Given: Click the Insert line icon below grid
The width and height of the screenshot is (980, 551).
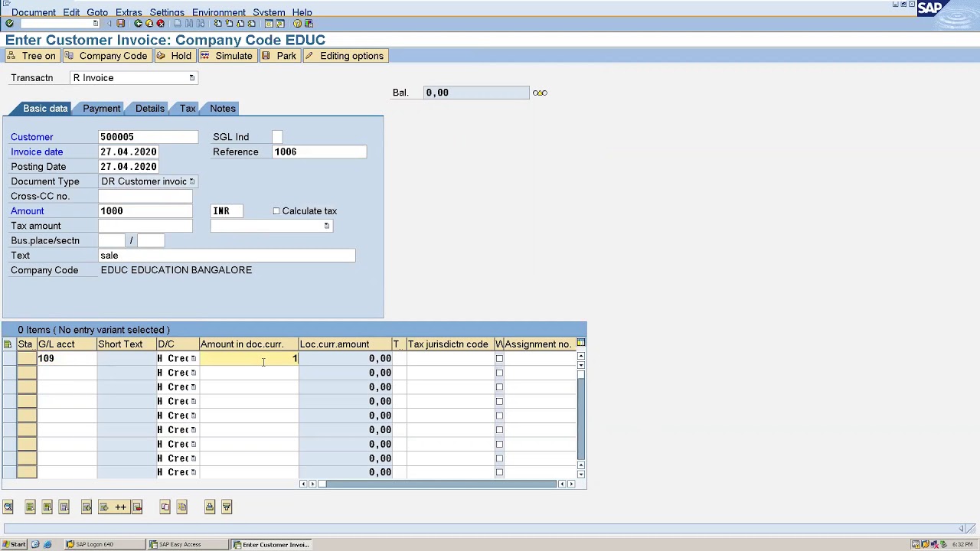Looking at the screenshot, I should click(x=87, y=507).
